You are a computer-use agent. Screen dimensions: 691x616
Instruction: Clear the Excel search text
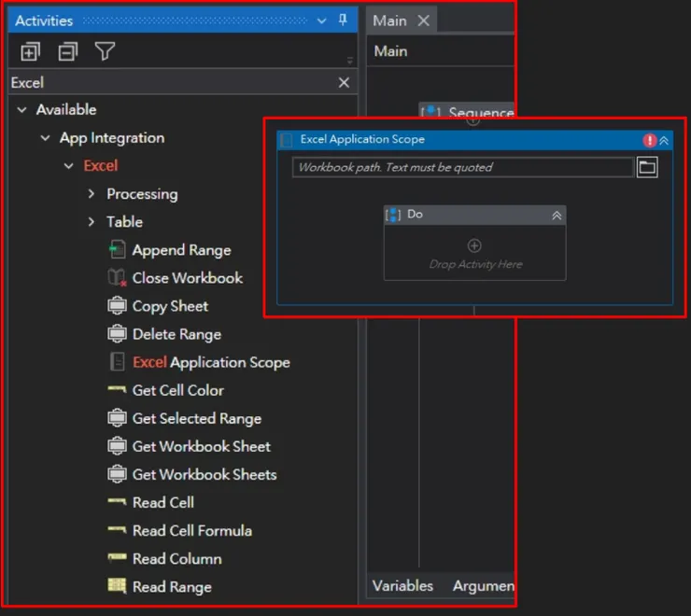point(344,82)
